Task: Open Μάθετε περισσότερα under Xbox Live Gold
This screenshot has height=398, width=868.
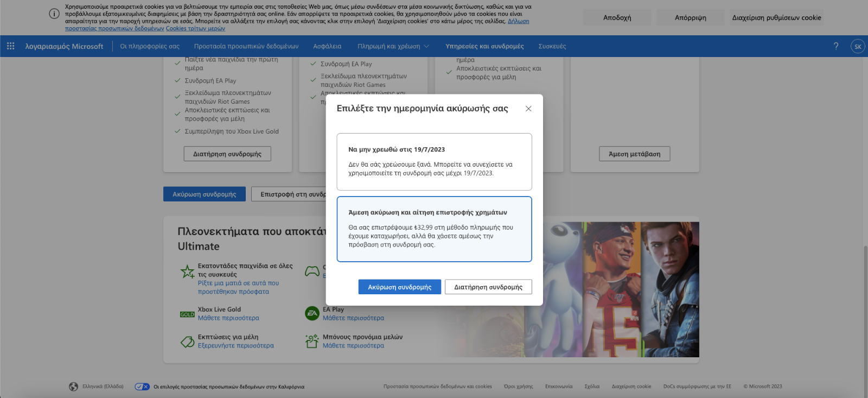Action: click(228, 318)
